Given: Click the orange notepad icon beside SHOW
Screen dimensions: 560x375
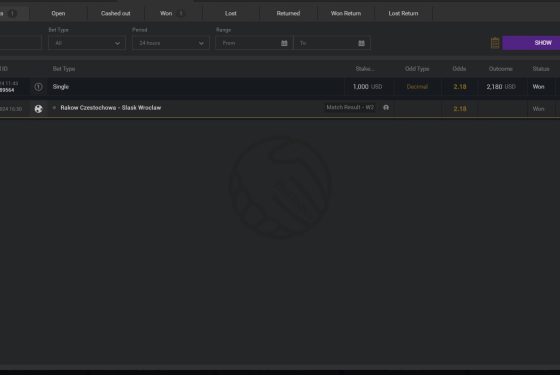Looking at the screenshot, I should pyautogui.click(x=495, y=43).
